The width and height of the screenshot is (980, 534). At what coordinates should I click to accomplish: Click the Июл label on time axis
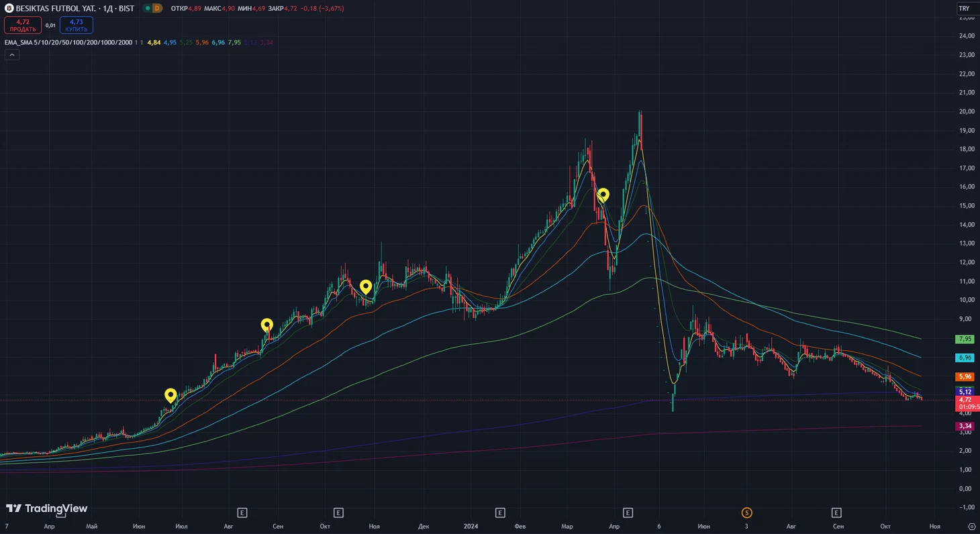[181, 527]
